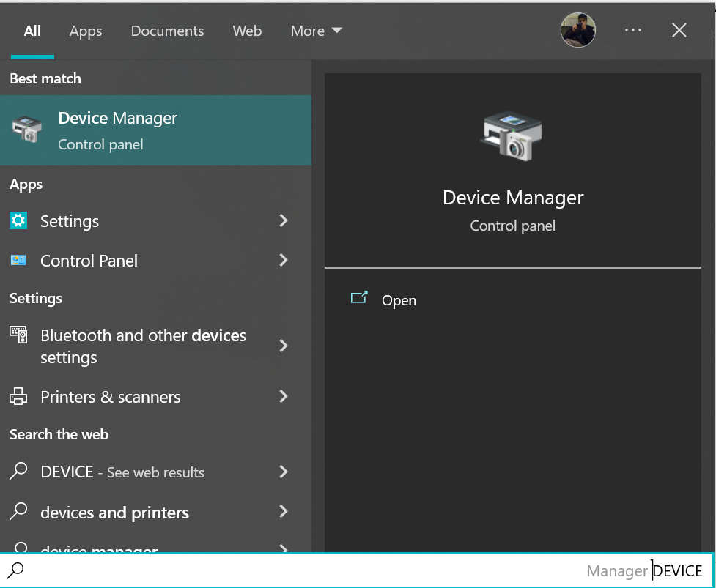
Task: Click the search box containing DEVICE
Action: tap(358, 570)
